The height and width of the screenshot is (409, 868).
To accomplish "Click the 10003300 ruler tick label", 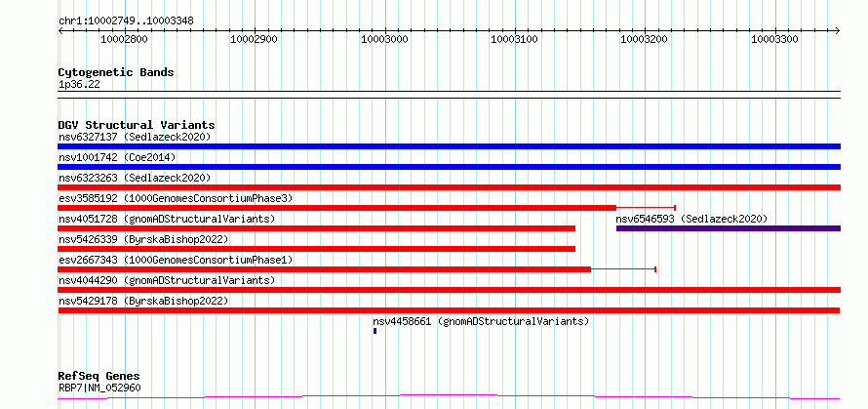I will [775, 39].
